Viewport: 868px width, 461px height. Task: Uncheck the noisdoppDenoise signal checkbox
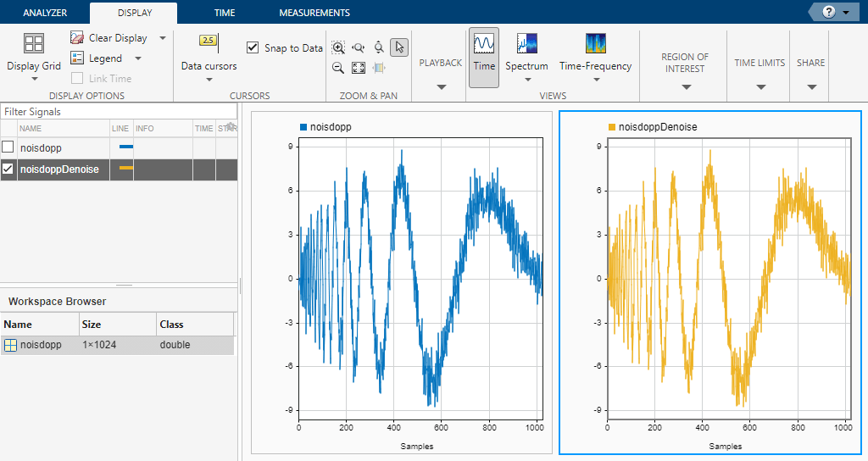[8, 169]
